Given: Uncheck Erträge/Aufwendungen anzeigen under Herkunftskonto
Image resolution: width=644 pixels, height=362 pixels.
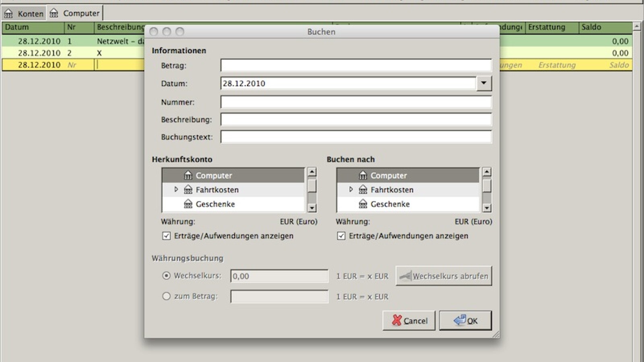Looking at the screenshot, I should [x=166, y=236].
